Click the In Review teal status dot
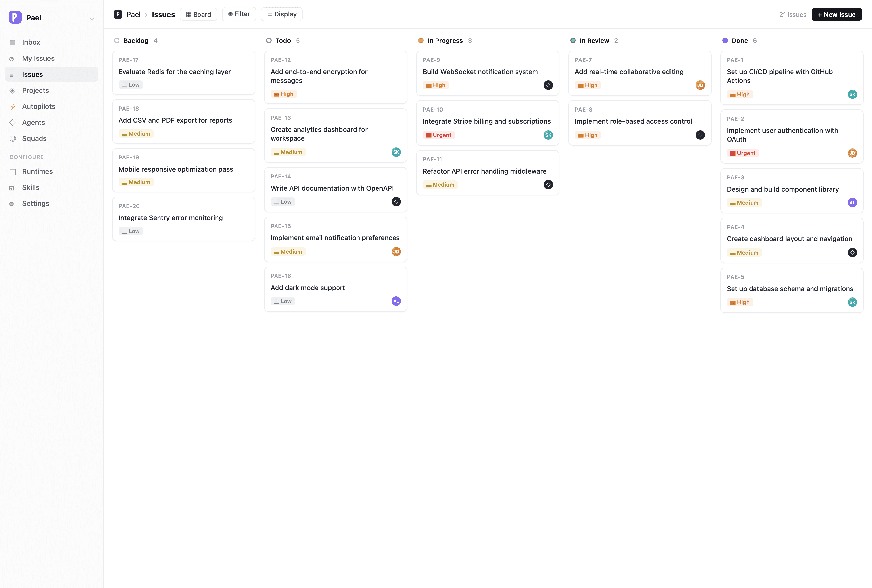Viewport: 872px width, 588px height. [573, 40]
